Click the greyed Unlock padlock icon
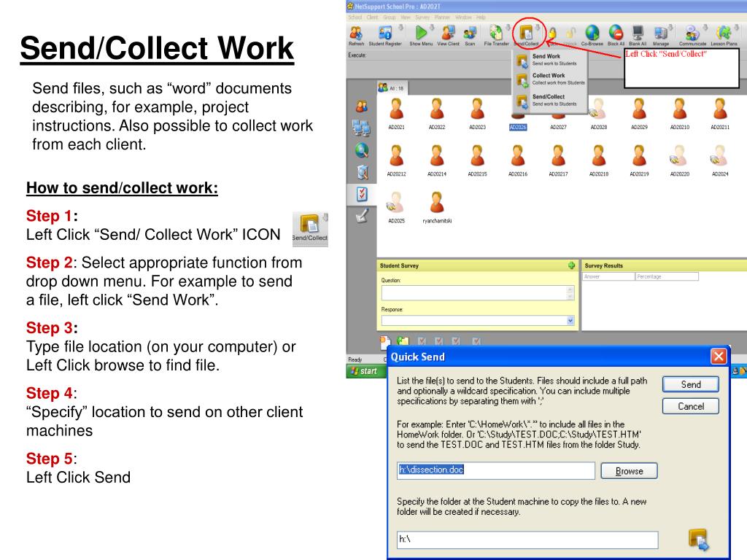 point(570,34)
